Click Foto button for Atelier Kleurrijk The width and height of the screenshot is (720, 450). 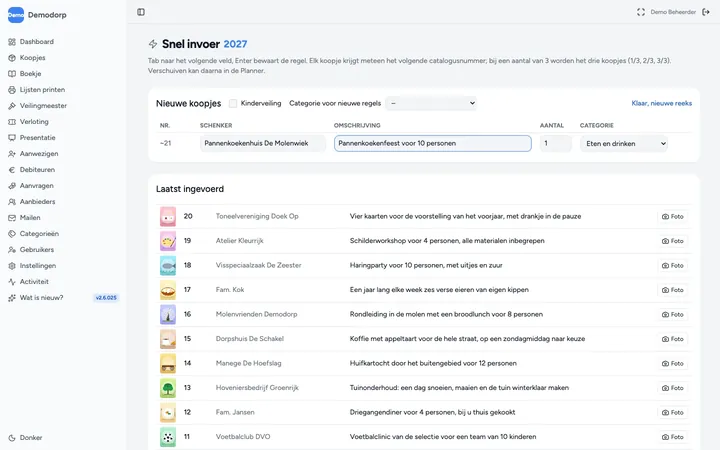tap(672, 241)
